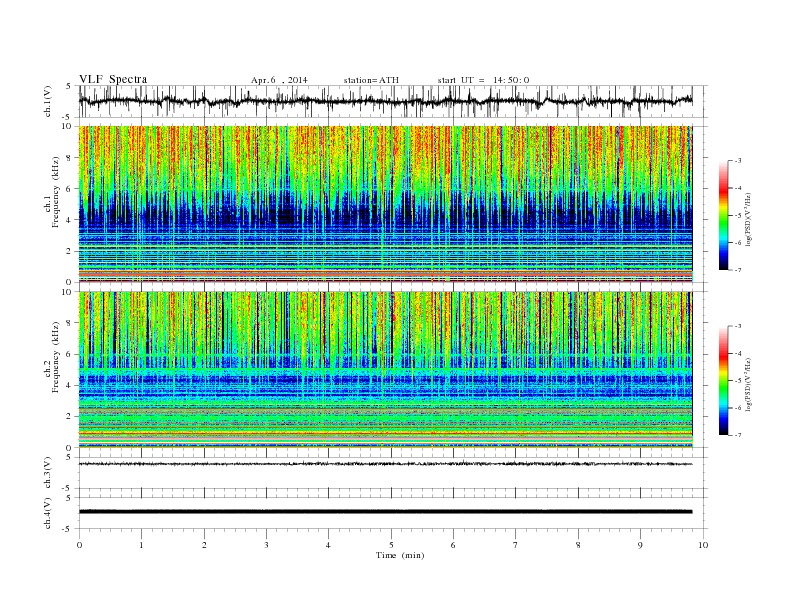Click the ch.2 spectrogram color scale bar
792x612 pixels.
click(724, 380)
